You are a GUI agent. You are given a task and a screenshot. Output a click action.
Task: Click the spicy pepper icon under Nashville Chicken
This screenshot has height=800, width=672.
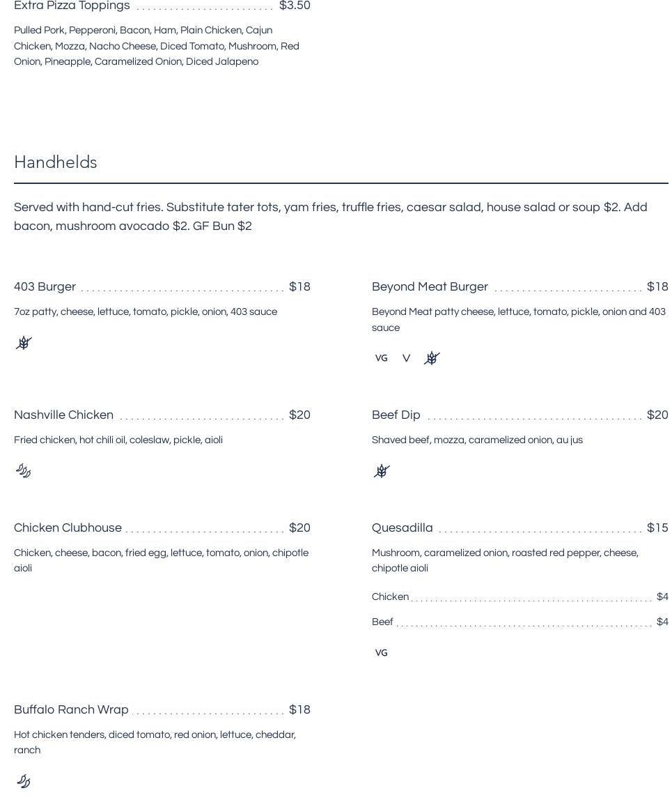point(24,471)
